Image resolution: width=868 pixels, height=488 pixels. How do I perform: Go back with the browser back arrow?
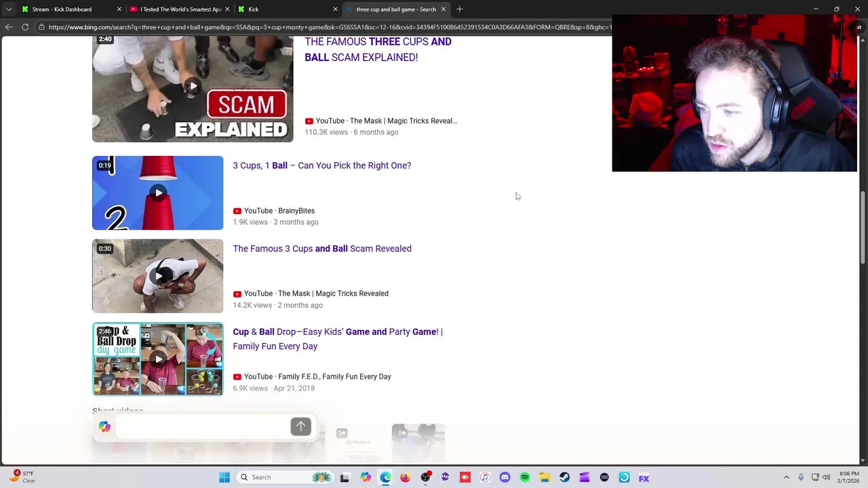click(x=9, y=27)
